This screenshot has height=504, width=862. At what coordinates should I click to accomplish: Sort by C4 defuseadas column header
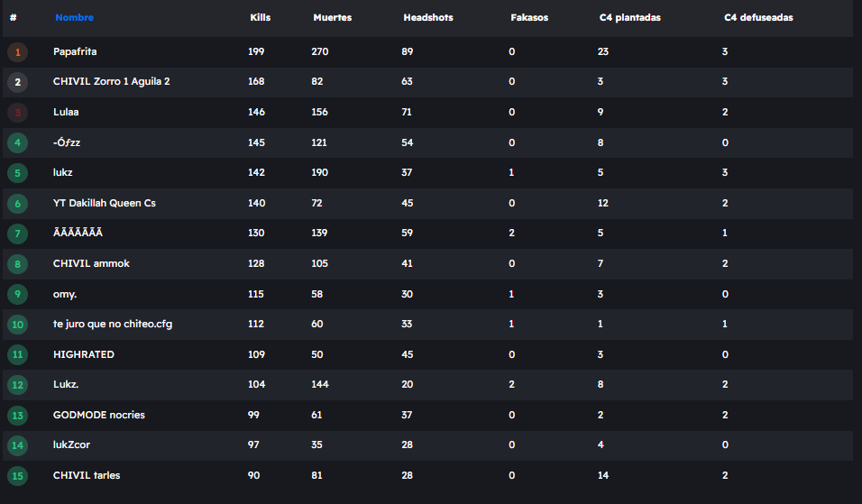pyautogui.click(x=758, y=18)
